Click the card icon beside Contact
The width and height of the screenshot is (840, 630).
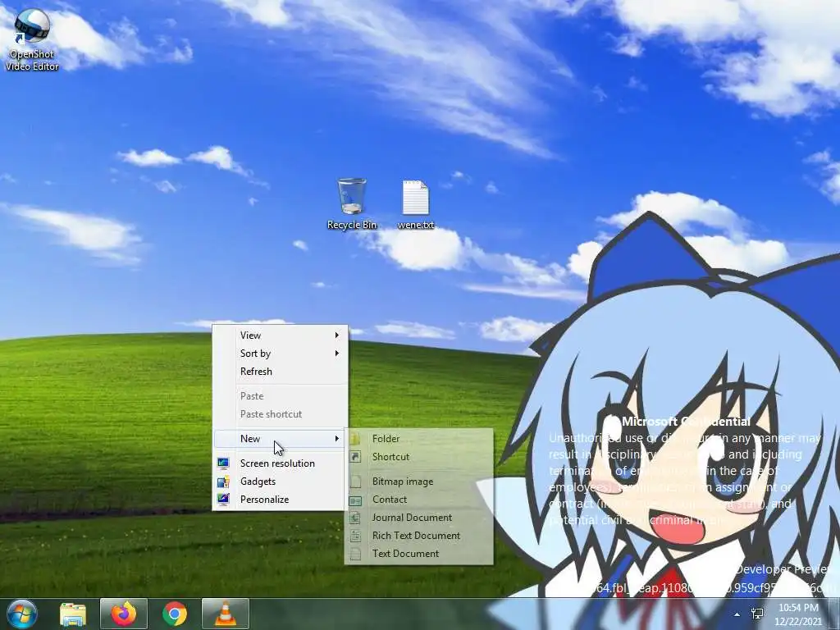[x=355, y=500]
